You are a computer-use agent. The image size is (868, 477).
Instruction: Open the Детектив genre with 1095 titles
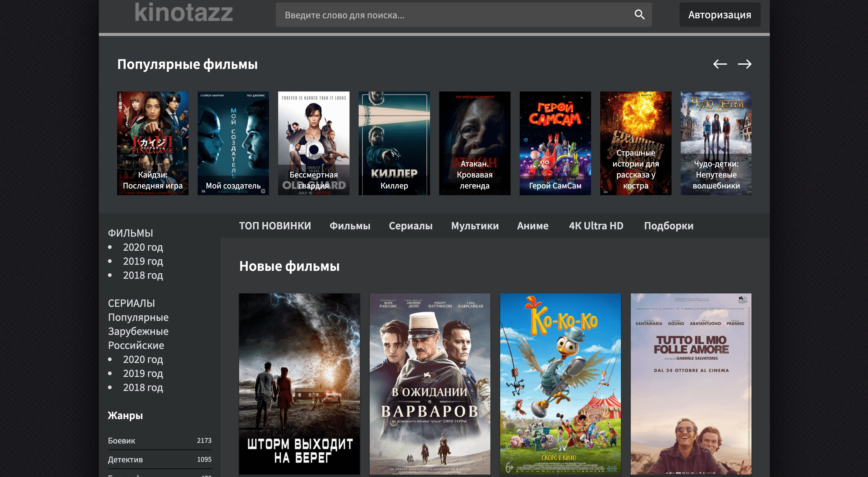coord(160,460)
